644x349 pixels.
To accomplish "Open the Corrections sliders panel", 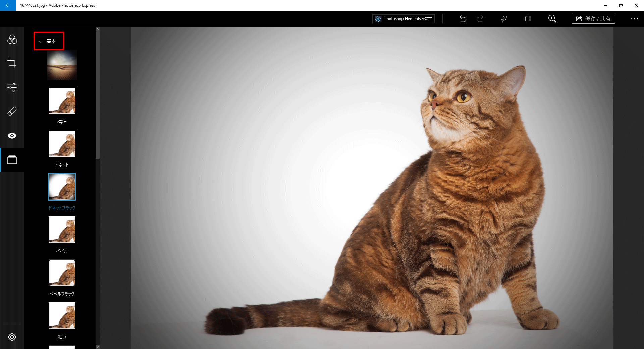I will tap(12, 88).
